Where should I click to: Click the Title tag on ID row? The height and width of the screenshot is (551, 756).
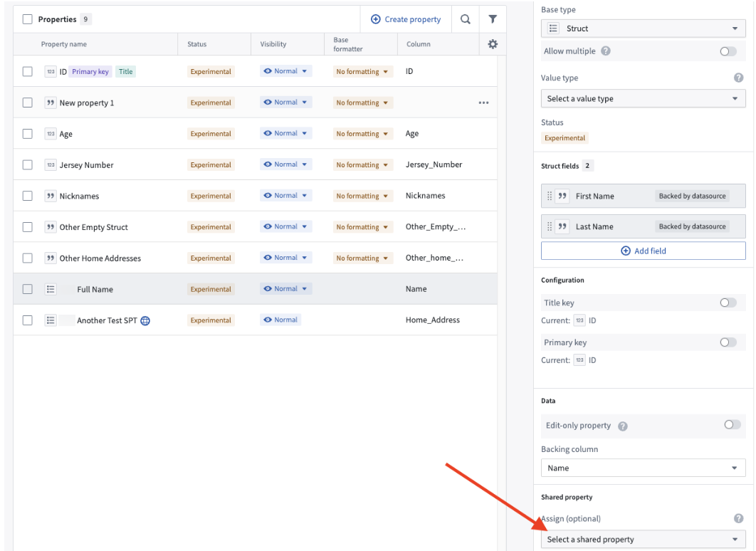click(x=125, y=71)
